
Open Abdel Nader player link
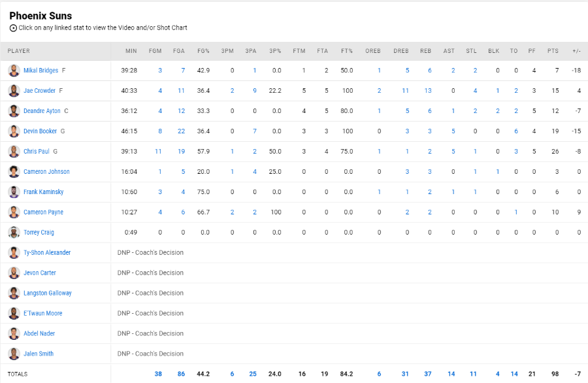[x=39, y=334]
